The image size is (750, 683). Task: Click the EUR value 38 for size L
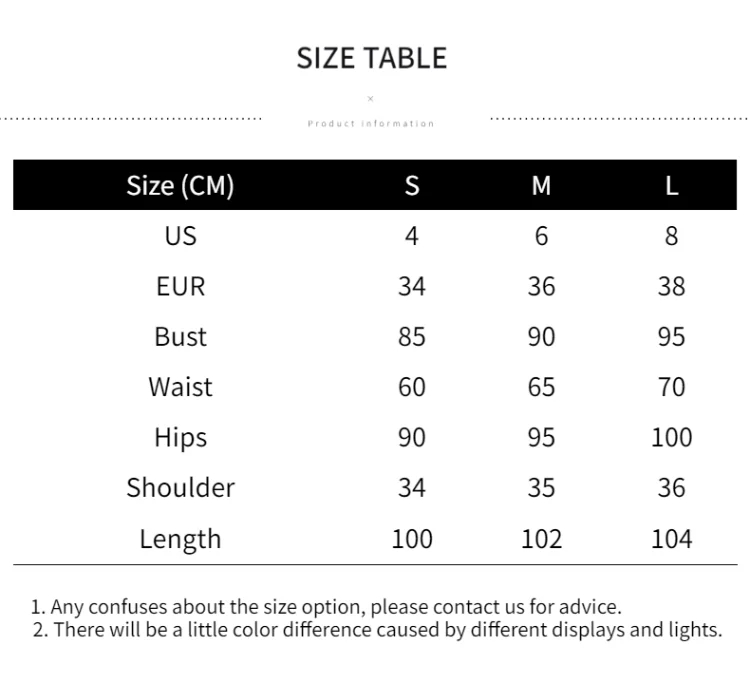tap(672, 286)
